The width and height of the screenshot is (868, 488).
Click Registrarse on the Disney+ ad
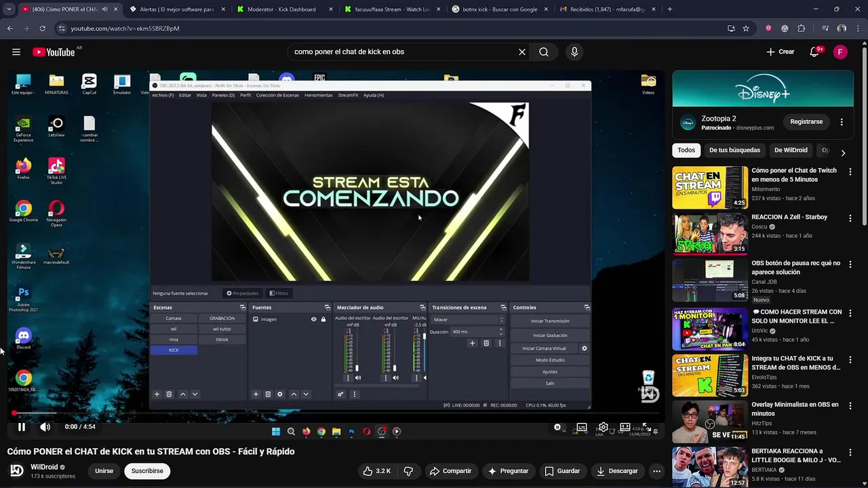(806, 122)
